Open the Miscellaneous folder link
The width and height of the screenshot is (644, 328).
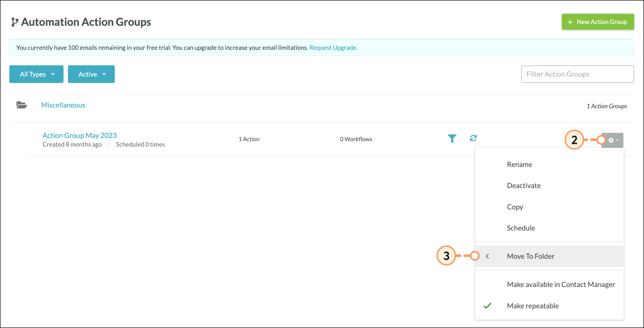point(63,105)
